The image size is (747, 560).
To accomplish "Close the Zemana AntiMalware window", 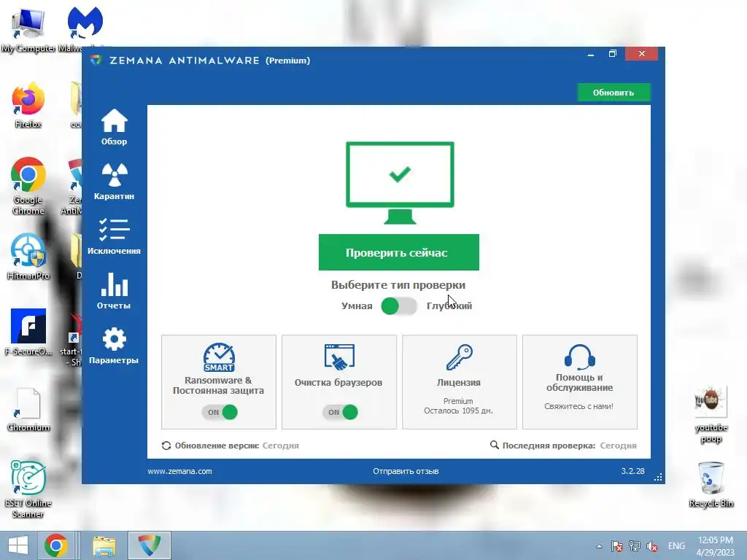I will point(642,54).
